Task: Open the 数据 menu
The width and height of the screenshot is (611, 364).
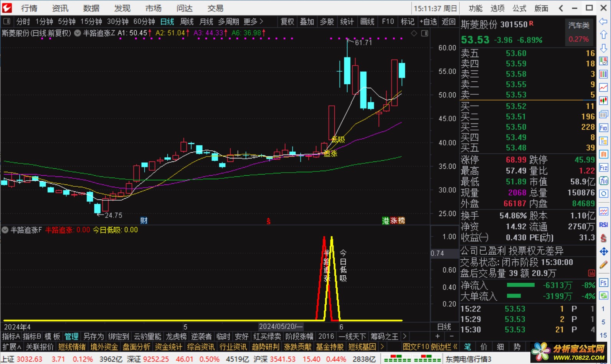Action: pos(91,8)
